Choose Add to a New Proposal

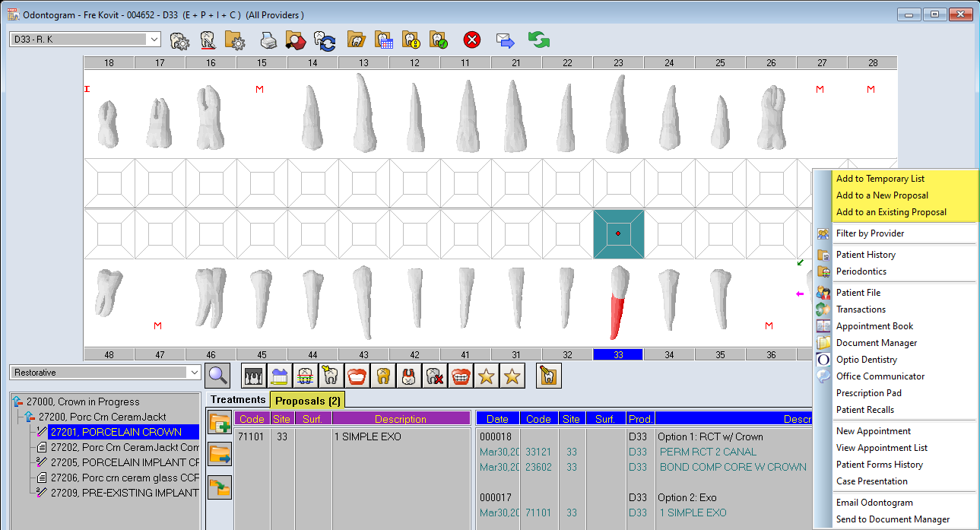click(x=882, y=195)
